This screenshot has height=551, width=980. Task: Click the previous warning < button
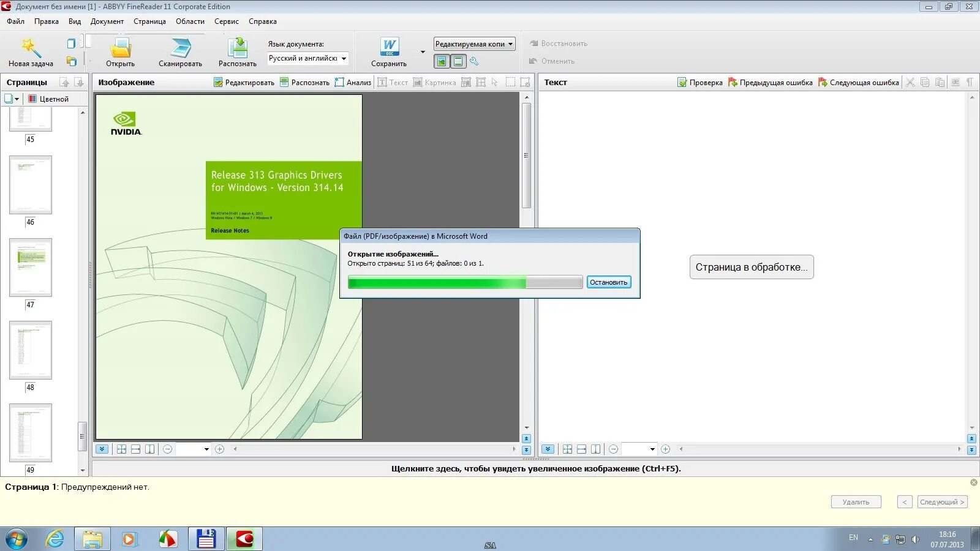click(x=905, y=502)
